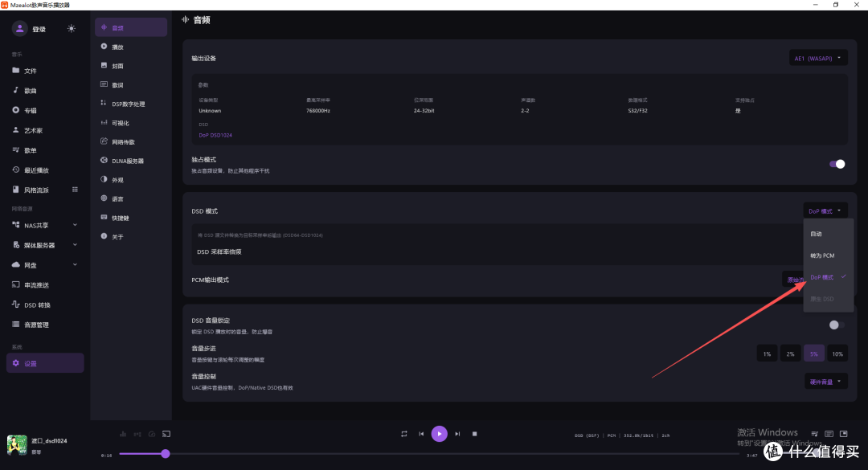
Task: Open the DSP数字处理 settings tab
Action: [131, 104]
